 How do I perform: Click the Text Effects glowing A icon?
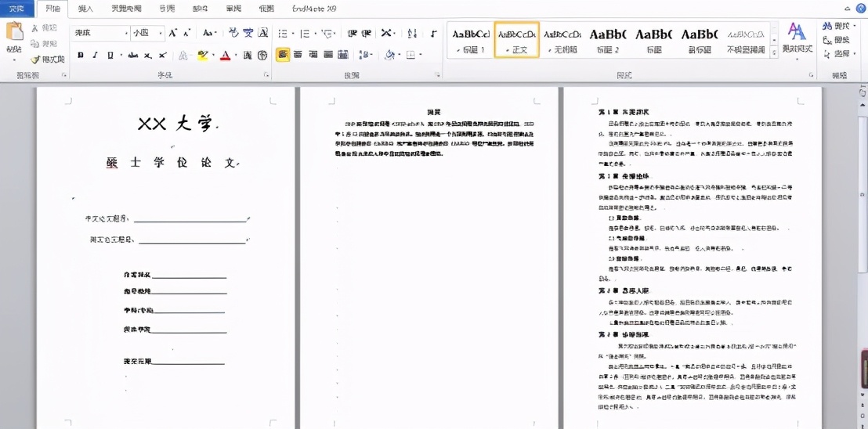tap(183, 55)
